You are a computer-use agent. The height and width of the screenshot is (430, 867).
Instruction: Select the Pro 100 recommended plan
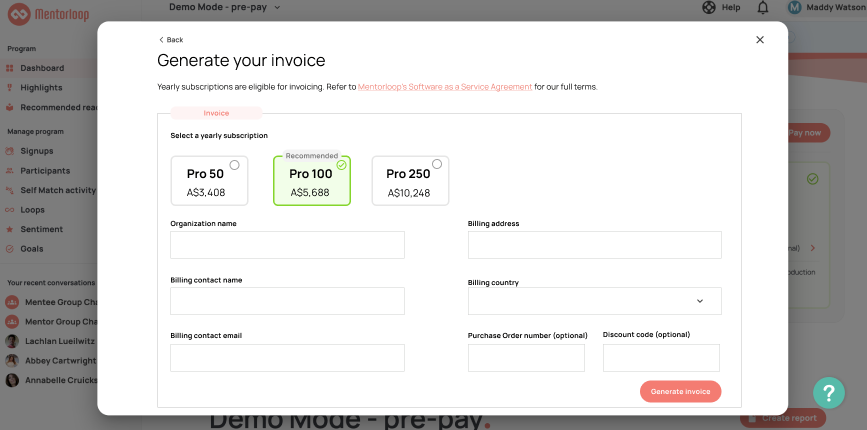311,181
